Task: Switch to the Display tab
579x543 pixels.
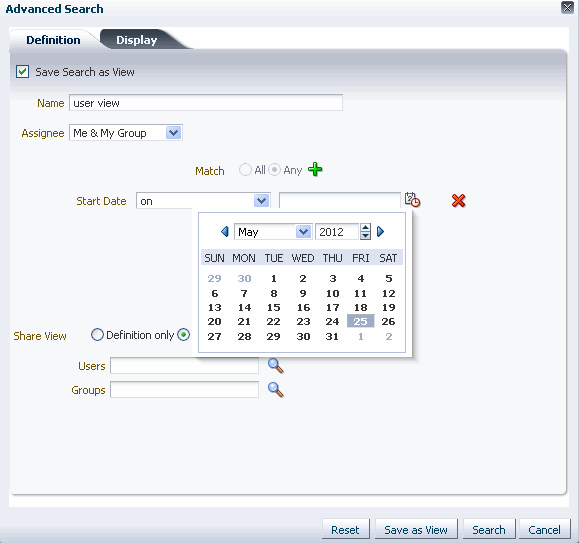Action: click(x=137, y=40)
